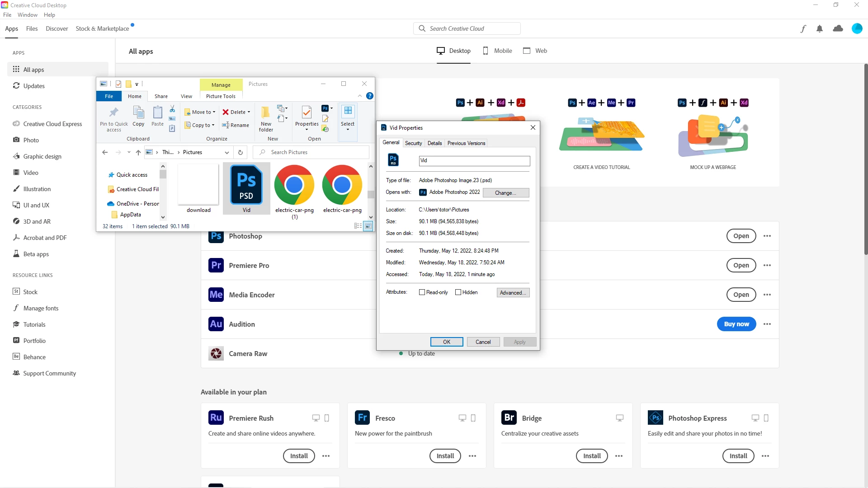Open cloud sync status icon
The image size is (868, 488).
point(838,29)
